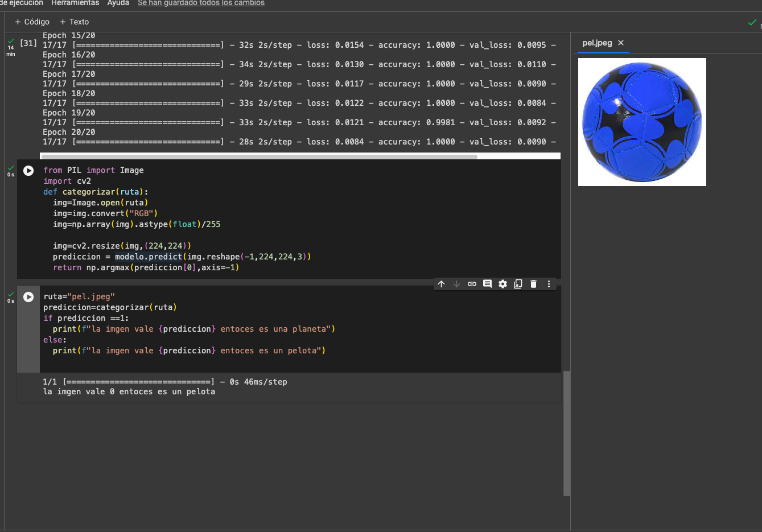Click the 'Se han guardado todos los cambios' link
Image resolution: width=762 pixels, height=532 pixels.
201,3
